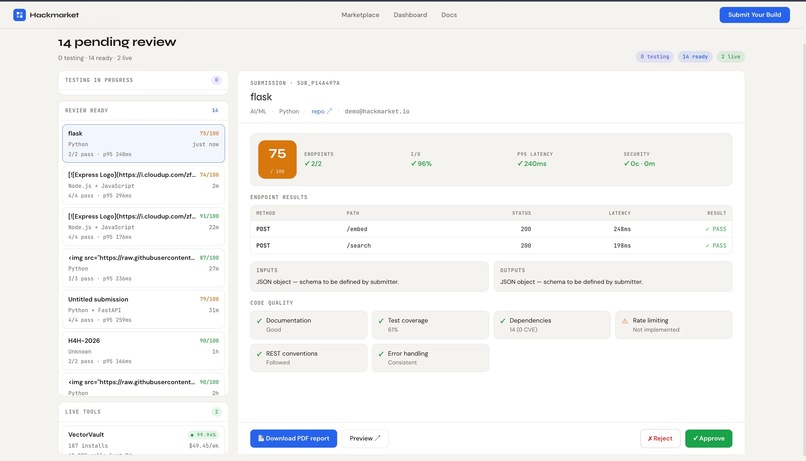Viewport: 806px width, 461px height.
Task: Click the PASS result for /embed
Action: pyautogui.click(x=716, y=229)
